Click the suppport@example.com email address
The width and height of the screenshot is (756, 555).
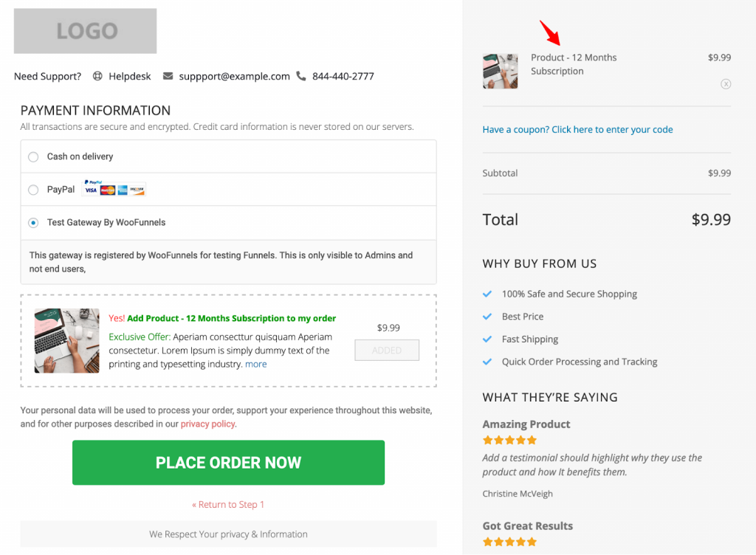234,76
